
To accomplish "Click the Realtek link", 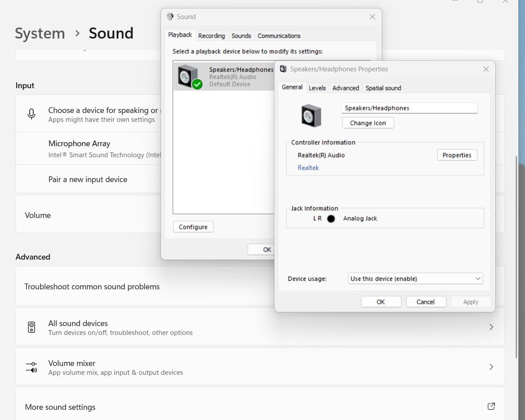I will (x=308, y=167).
